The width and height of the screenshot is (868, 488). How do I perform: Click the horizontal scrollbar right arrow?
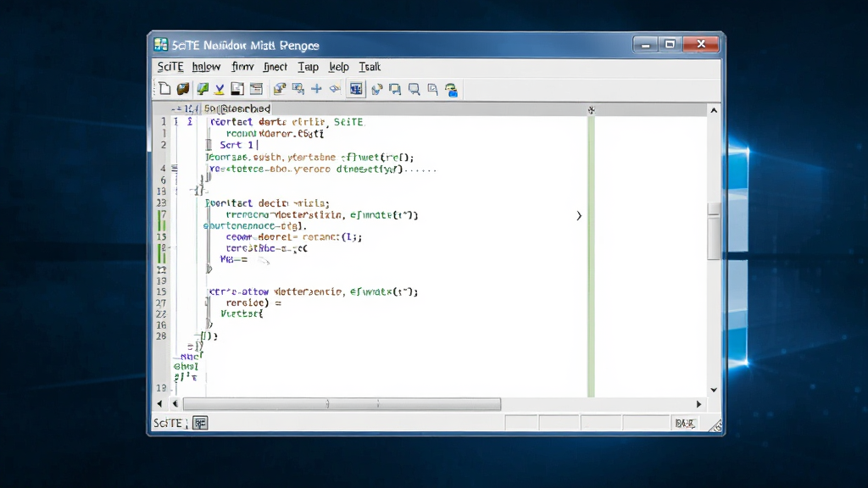(x=698, y=404)
